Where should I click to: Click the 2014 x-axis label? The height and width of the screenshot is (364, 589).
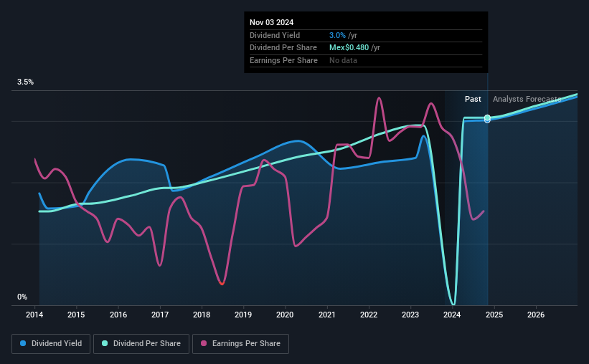tap(34, 315)
